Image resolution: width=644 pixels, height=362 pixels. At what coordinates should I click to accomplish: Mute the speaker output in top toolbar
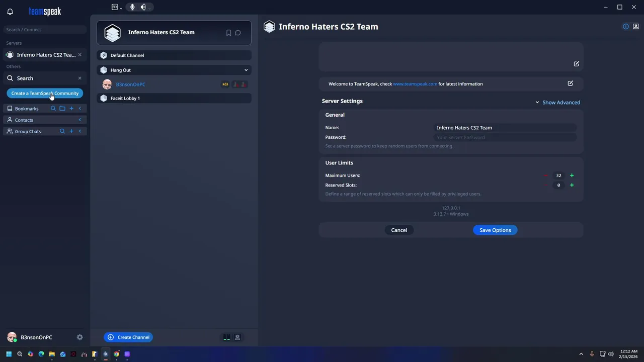point(143,7)
